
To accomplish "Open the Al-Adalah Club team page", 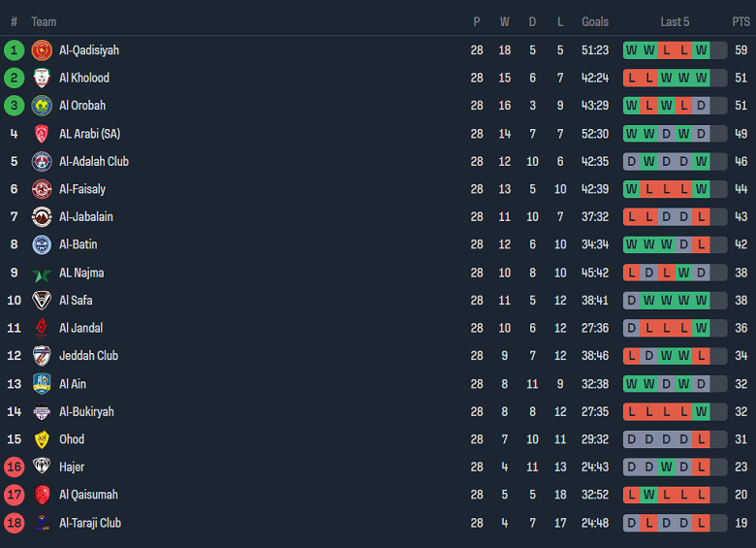I will coord(93,161).
